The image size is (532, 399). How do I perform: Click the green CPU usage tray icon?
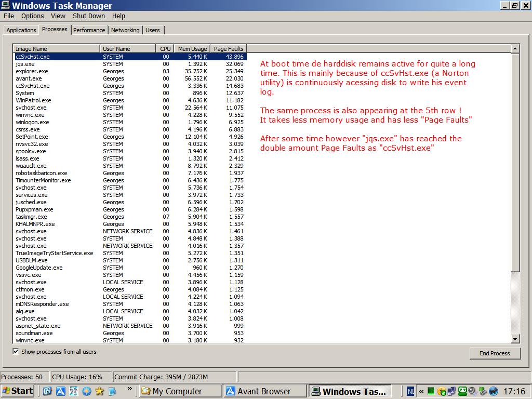click(x=431, y=391)
